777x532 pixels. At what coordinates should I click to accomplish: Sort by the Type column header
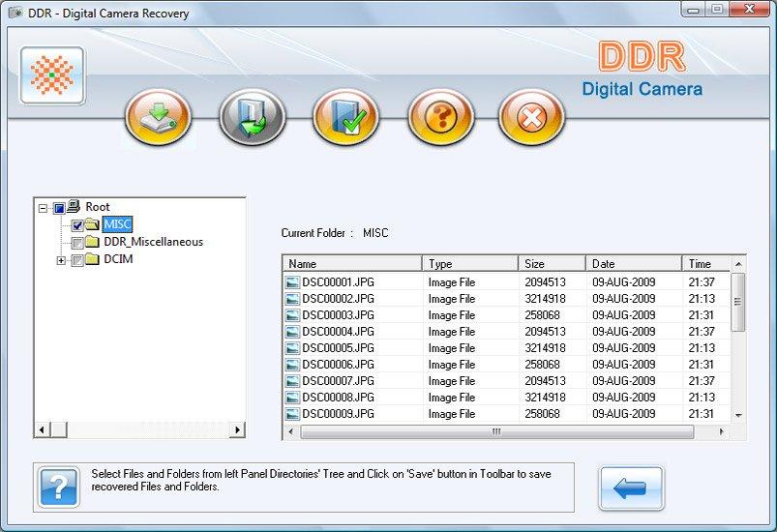[x=470, y=263]
